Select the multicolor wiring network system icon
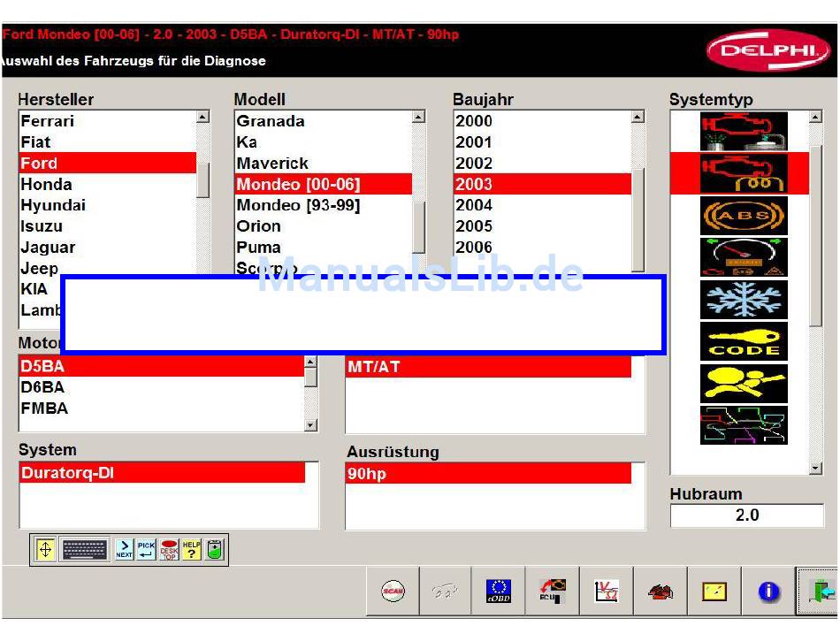840x641 pixels. coord(744,425)
